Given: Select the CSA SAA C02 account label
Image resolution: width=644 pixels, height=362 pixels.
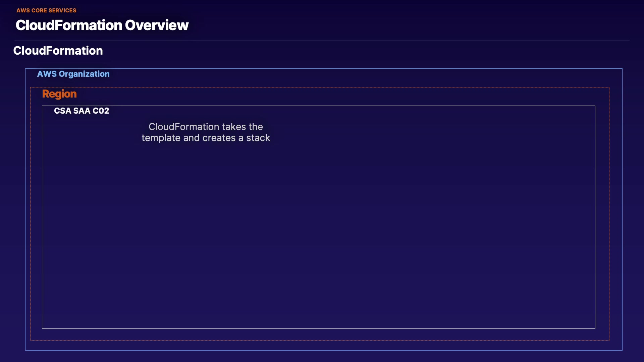Looking at the screenshot, I should [82, 111].
